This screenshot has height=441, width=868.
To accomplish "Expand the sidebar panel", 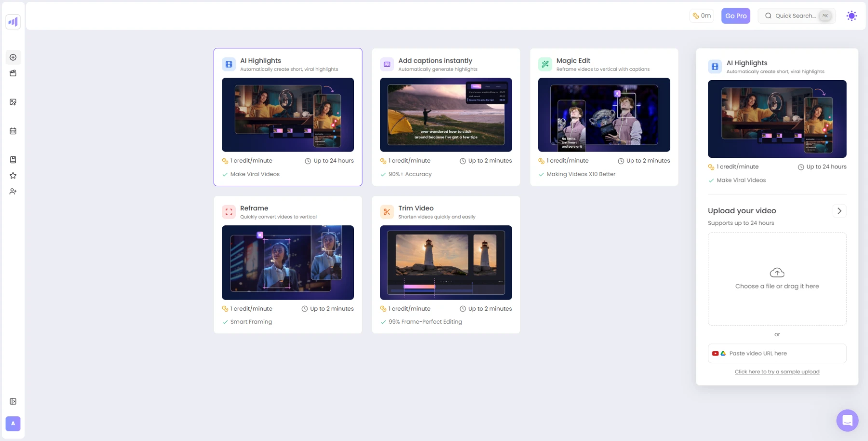I will coord(13,401).
